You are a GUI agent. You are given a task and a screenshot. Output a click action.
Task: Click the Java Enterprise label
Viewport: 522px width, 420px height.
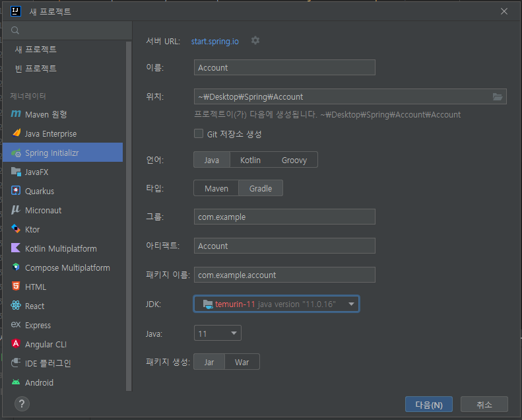51,134
